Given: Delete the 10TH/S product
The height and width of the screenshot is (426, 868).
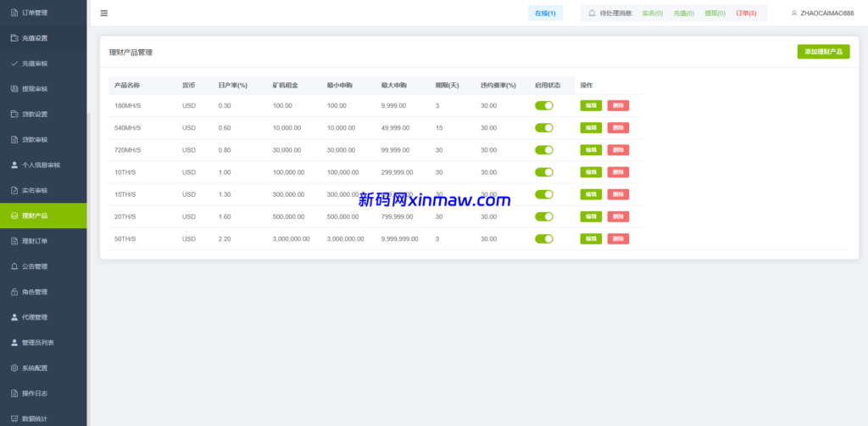Looking at the screenshot, I should pyautogui.click(x=618, y=172).
